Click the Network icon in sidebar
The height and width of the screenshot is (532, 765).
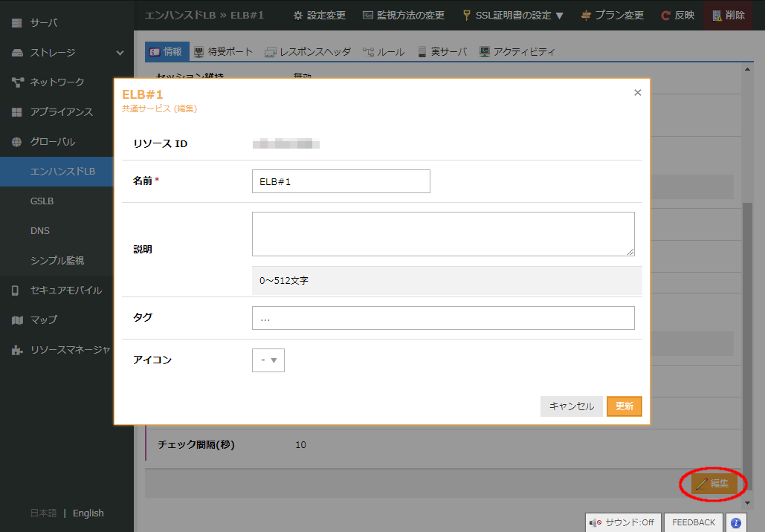click(x=17, y=82)
